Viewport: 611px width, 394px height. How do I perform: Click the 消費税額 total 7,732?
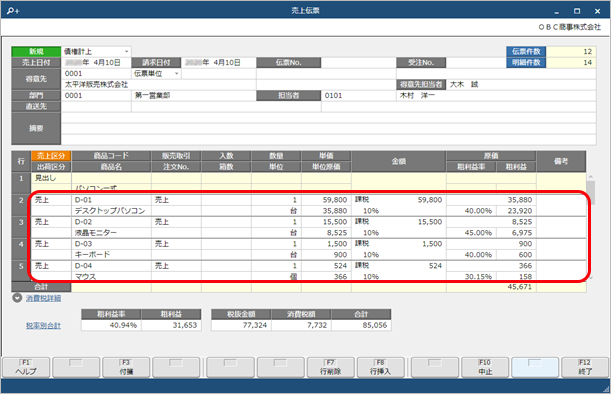(302, 325)
